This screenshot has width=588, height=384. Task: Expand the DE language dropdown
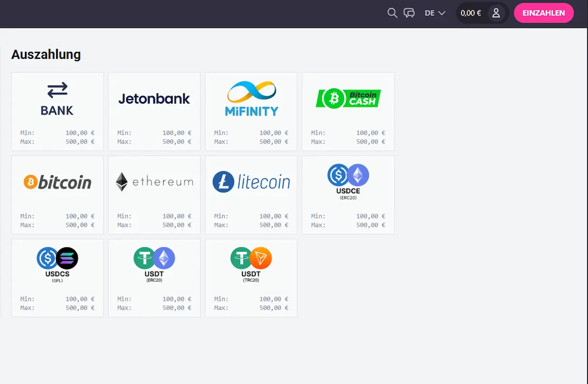click(x=435, y=13)
